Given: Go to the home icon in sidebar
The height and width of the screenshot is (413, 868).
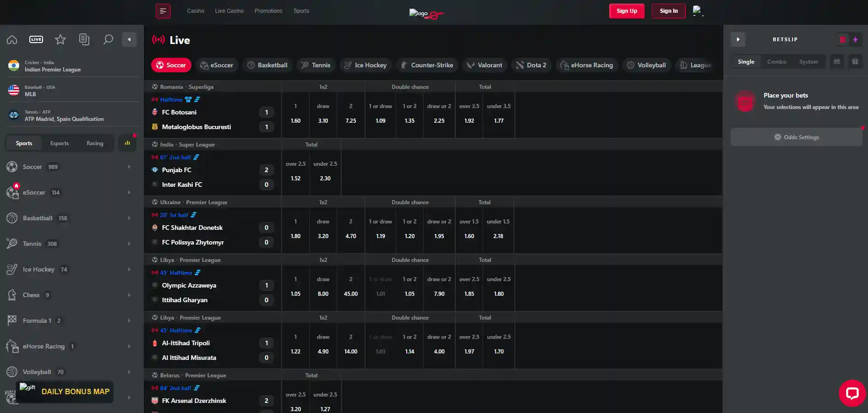Looking at the screenshot, I should 12,39.
